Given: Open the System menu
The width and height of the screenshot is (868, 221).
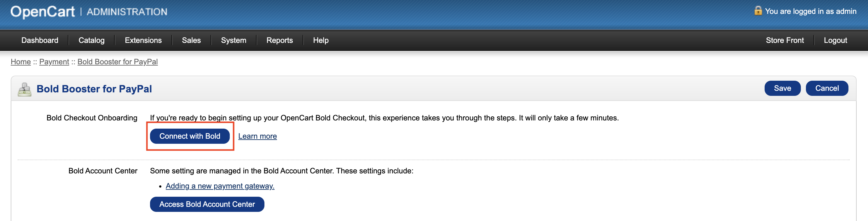Looking at the screenshot, I should (x=234, y=40).
